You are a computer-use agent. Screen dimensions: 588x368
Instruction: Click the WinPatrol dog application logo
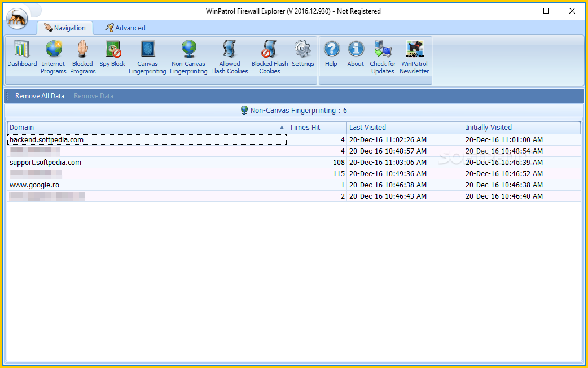pos(17,18)
